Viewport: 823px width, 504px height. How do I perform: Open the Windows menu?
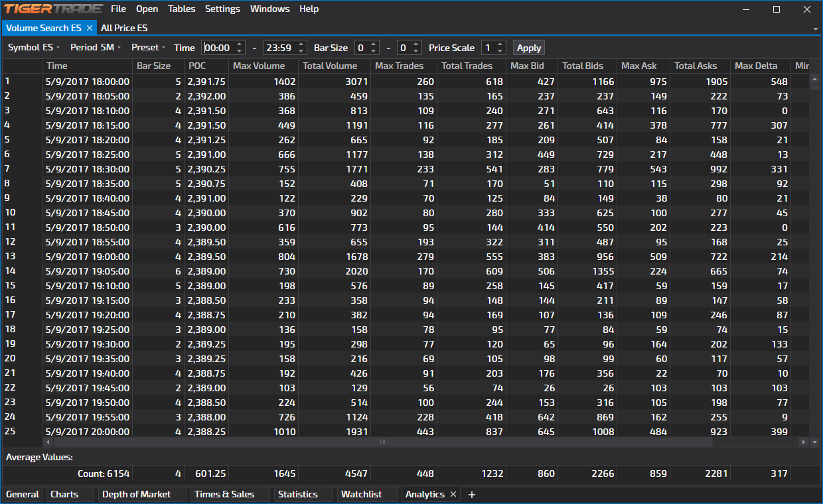click(269, 9)
